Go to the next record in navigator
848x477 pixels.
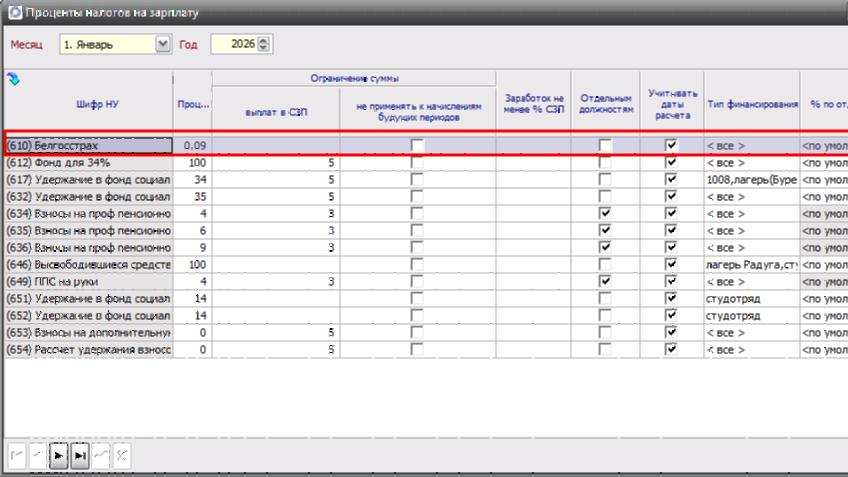click(x=60, y=453)
